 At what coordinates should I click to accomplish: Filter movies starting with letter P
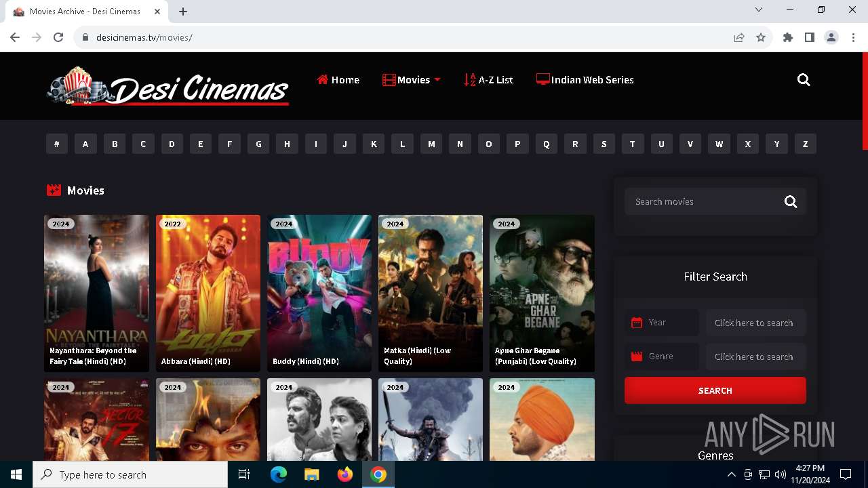(x=518, y=144)
